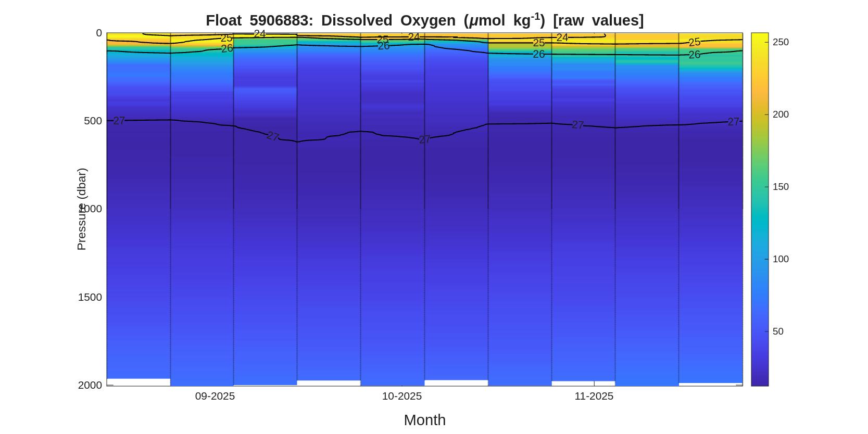The height and width of the screenshot is (434, 868).
Task: Click the 200 colorbar tick label
Action: point(781,114)
